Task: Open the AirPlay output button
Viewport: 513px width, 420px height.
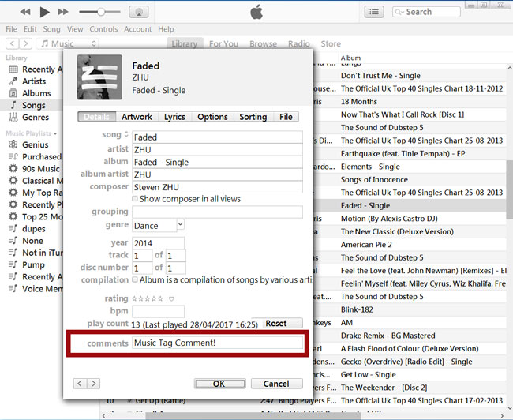Action: 139,12
